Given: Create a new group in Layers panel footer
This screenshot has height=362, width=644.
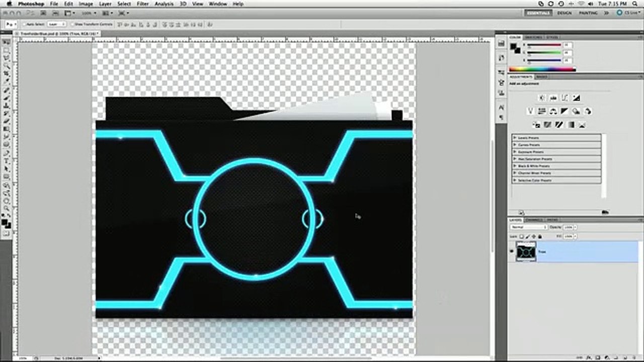Looking at the screenshot, I should (616, 357).
